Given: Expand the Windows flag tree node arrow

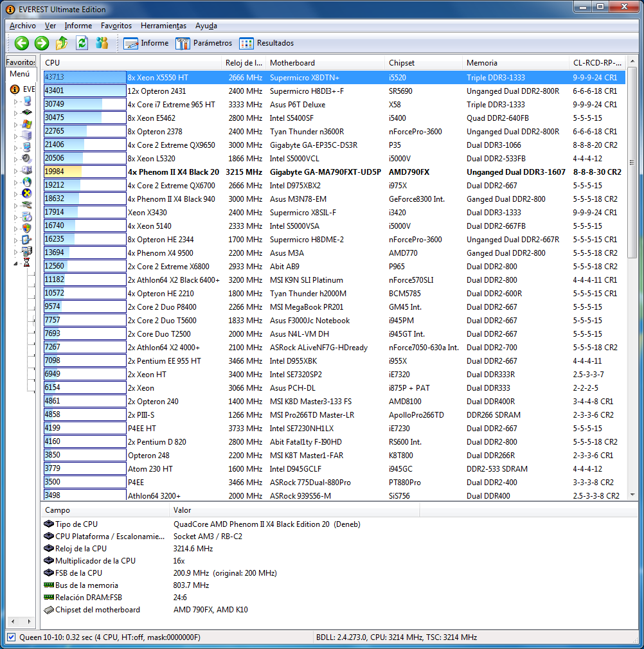Looking at the screenshot, I should tap(16, 124).
